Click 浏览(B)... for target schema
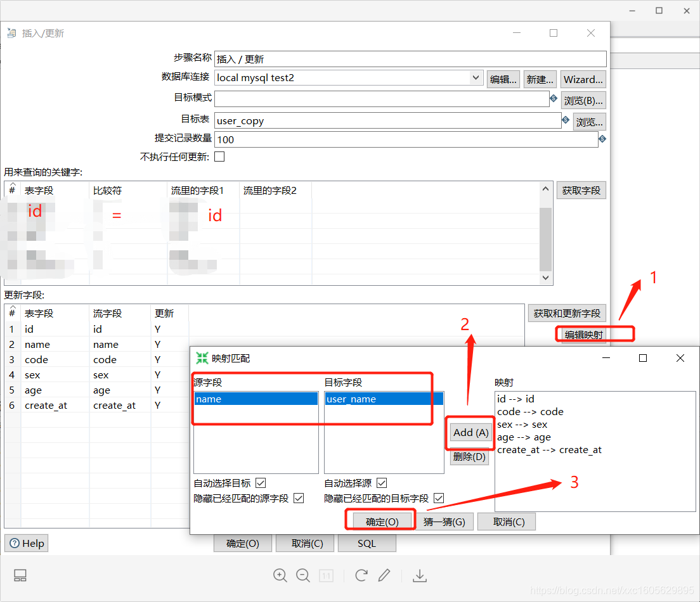The height and width of the screenshot is (602, 700). [583, 100]
